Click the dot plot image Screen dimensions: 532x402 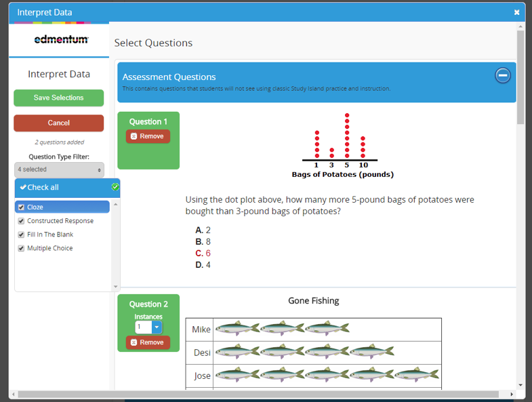pyautogui.click(x=342, y=146)
